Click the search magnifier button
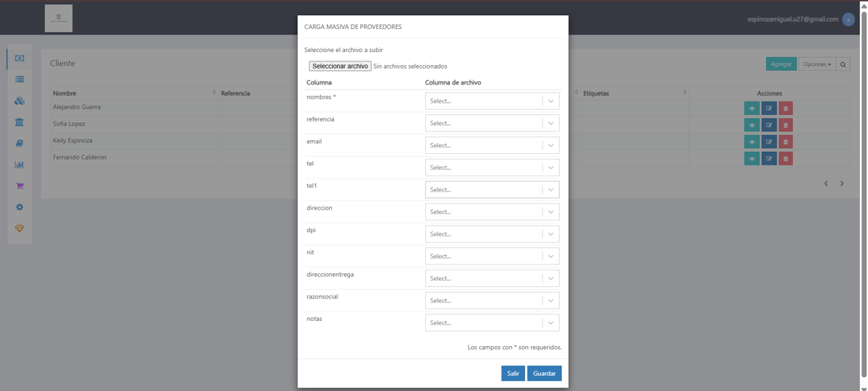 pyautogui.click(x=843, y=64)
